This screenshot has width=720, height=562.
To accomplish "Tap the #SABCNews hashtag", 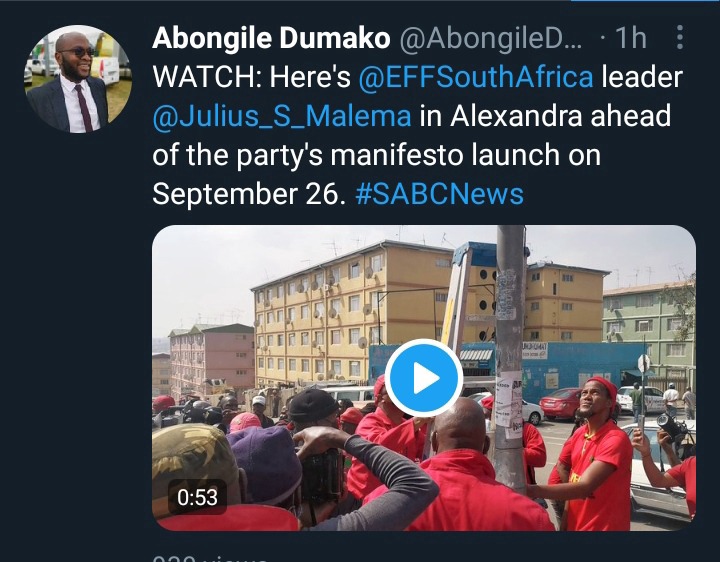I will coord(439,193).
